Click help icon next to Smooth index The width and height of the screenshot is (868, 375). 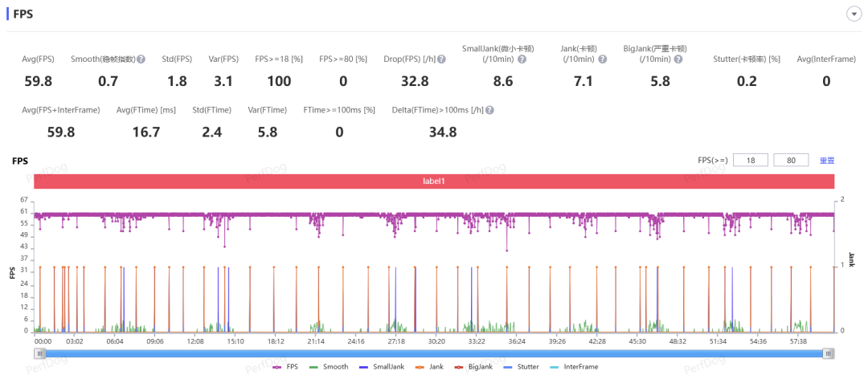tap(141, 59)
